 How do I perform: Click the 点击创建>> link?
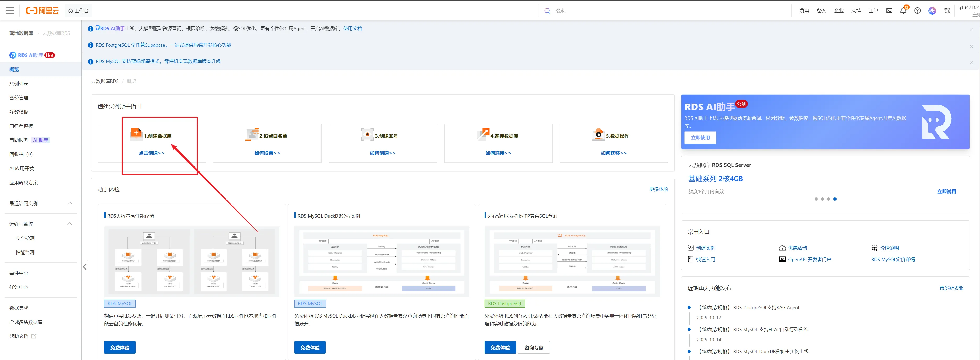pos(151,153)
